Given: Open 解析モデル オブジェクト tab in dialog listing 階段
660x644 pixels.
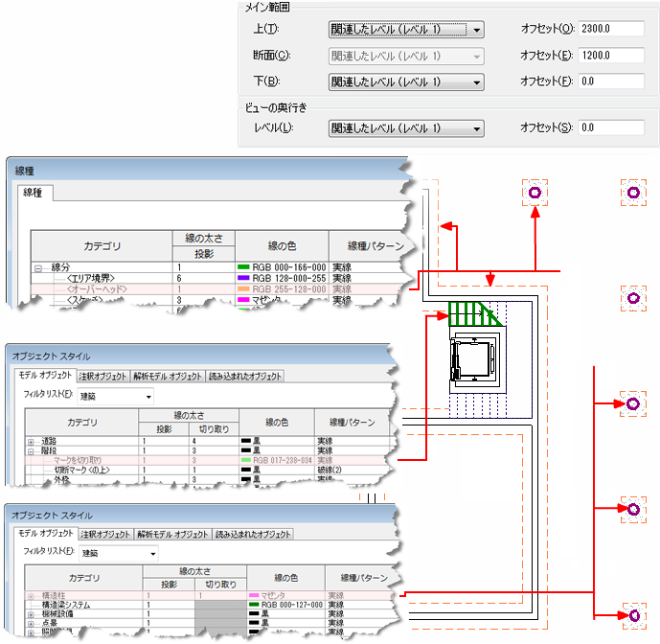Looking at the screenshot, I should [168, 376].
